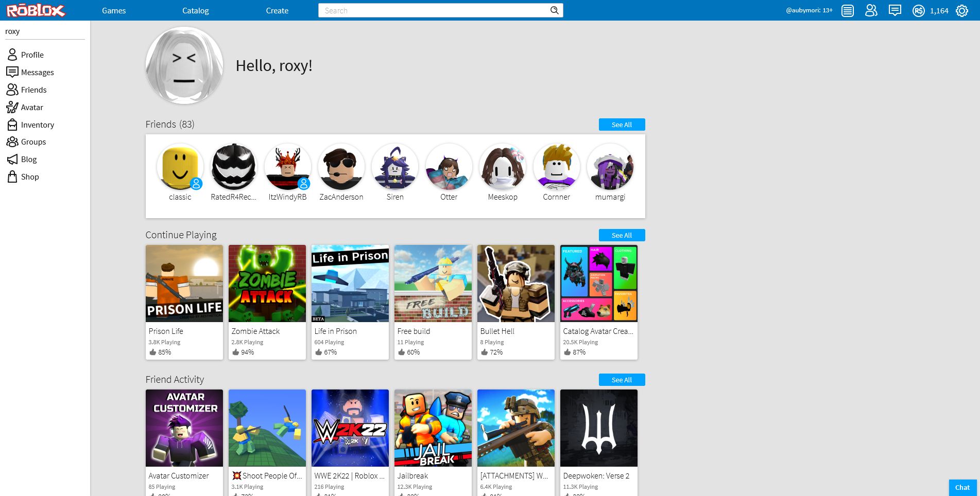
Task: Click the @aubymori username link
Action: pyautogui.click(x=809, y=10)
